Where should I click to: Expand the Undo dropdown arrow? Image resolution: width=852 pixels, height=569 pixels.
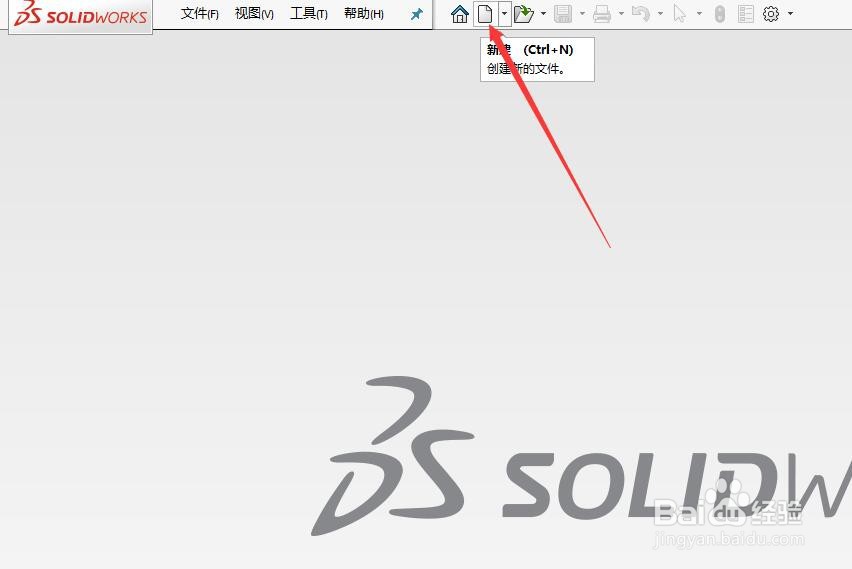[x=660, y=13]
